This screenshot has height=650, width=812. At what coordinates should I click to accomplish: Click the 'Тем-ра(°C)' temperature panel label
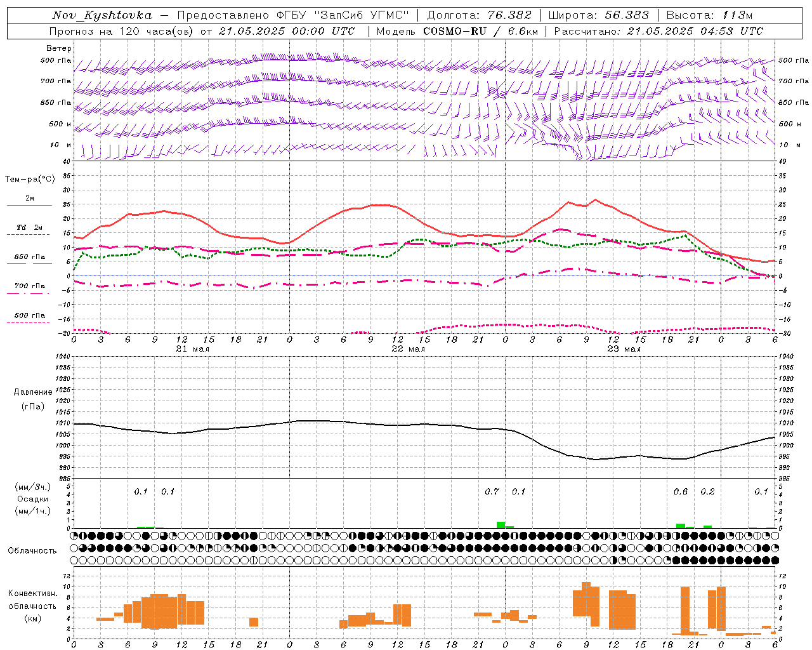(x=30, y=179)
